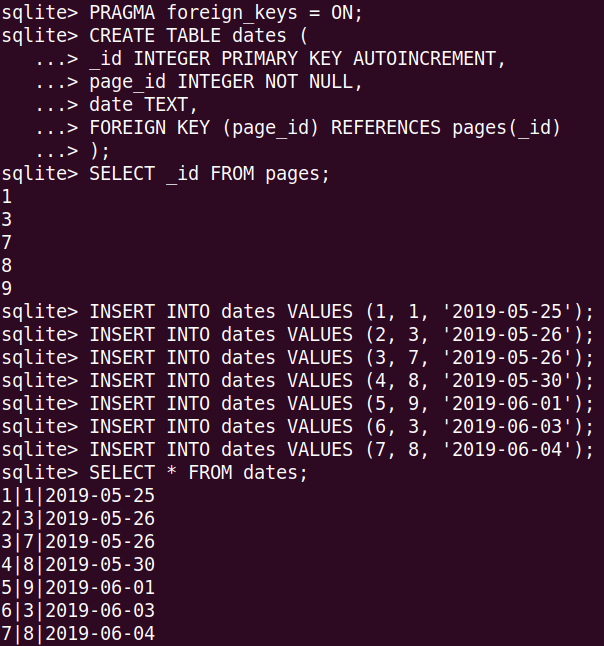Click the INSERT statement with values (3, 7
Screen dimensions: 604x646
tap(340, 357)
